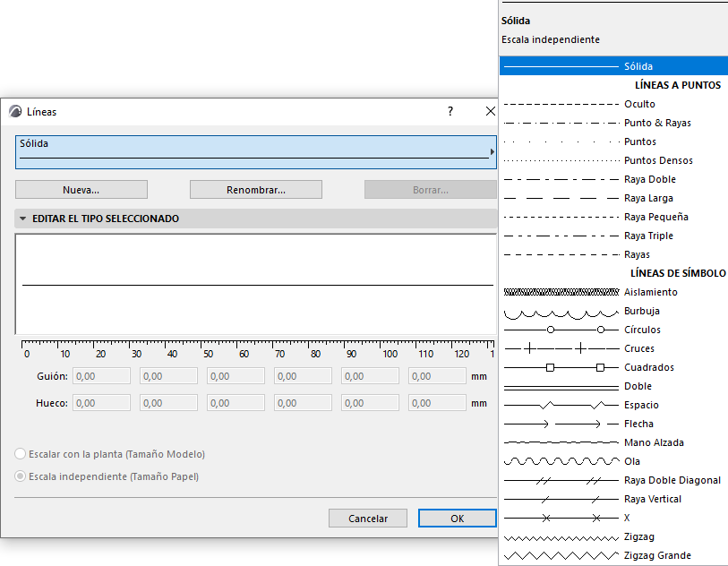The image size is (728, 566).
Task: Select the Burbuja line style
Action: click(x=643, y=311)
